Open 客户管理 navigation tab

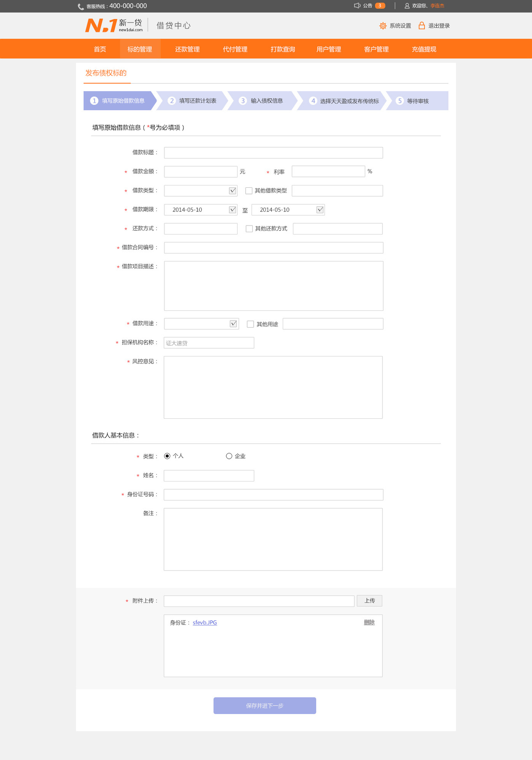pyautogui.click(x=377, y=49)
